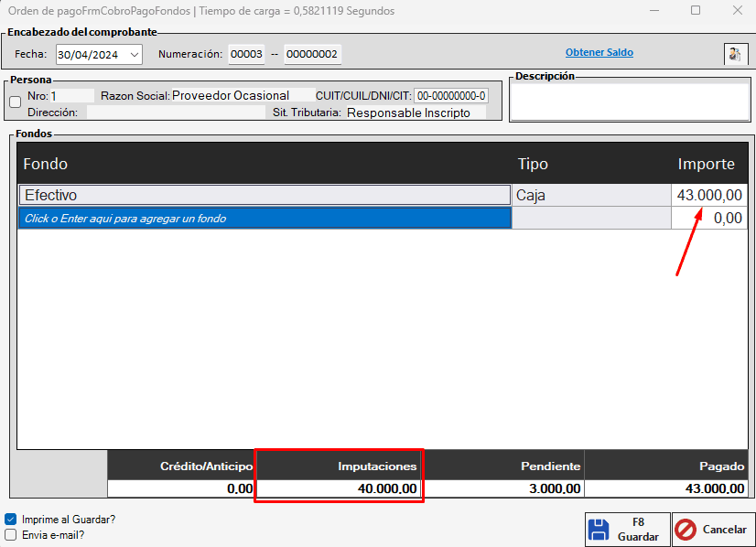Screen dimensions: 756x547
Task: Click the user icon beside Obtener Saldo
Action: pyautogui.click(x=734, y=54)
